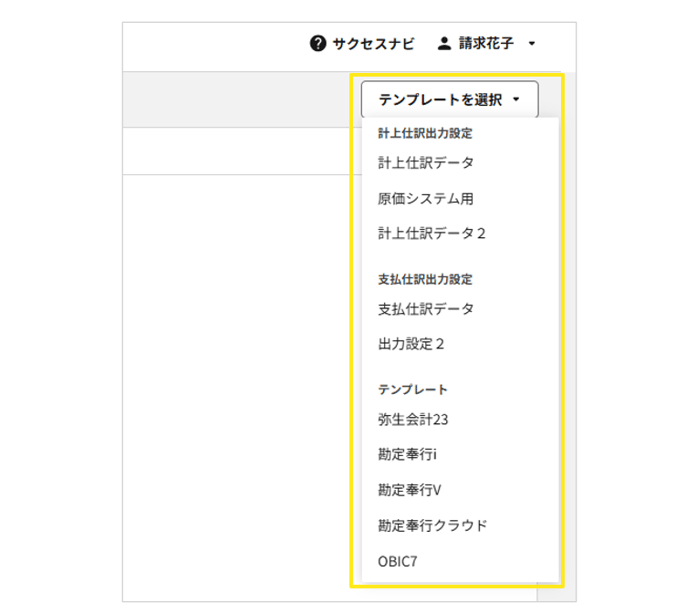This screenshot has height=613, width=676.
Task: Click the question mark help icon
Action: pyautogui.click(x=318, y=44)
